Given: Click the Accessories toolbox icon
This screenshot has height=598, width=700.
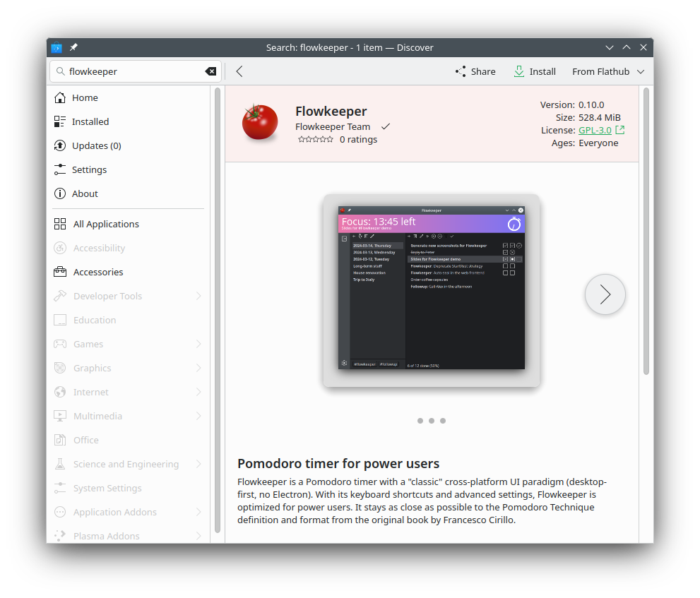Looking at the screenshot, I should [x=60, y=273].
